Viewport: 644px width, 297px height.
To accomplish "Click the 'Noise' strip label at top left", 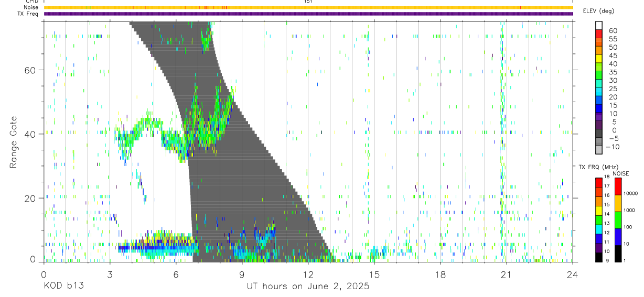I will coord(31,7).
